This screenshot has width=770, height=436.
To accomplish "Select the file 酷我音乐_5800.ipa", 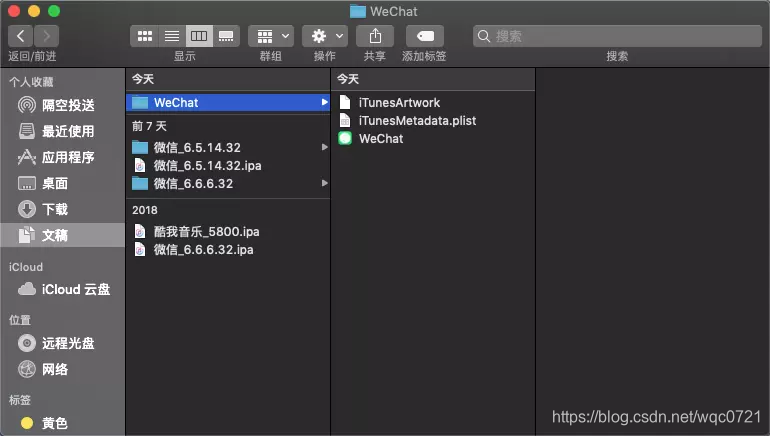I will [x=228, y=231].
